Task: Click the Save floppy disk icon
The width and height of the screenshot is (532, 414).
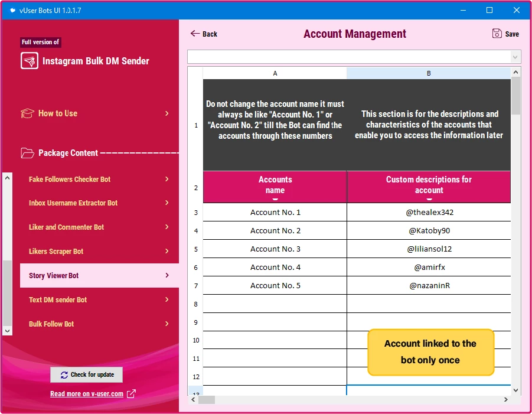Action: coord(497,34)
